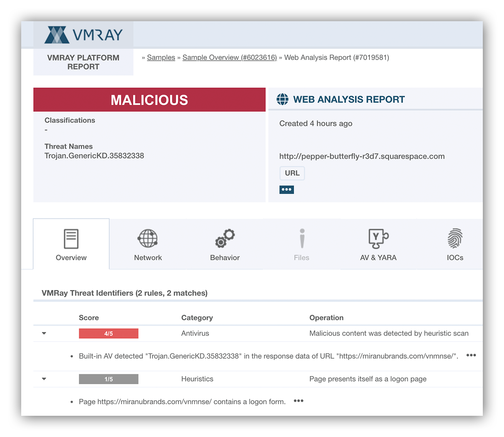Viewport: 504px width, 437px height.
Task: Click the Score column header
Action: click(89, 318)
